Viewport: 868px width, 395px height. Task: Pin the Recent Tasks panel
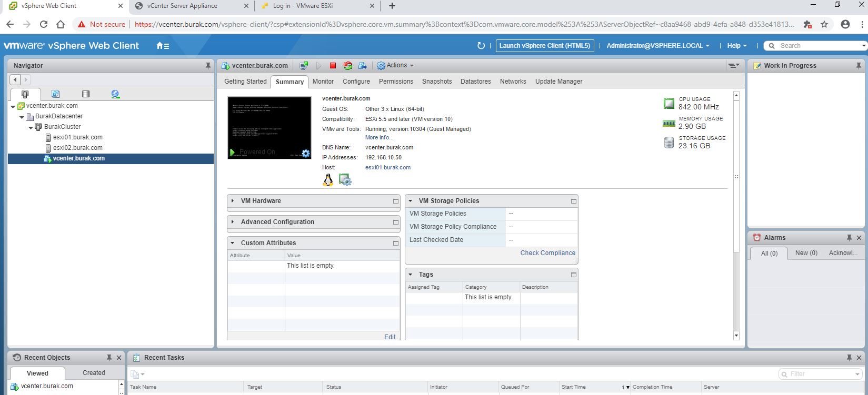click(x=849, y=358)
